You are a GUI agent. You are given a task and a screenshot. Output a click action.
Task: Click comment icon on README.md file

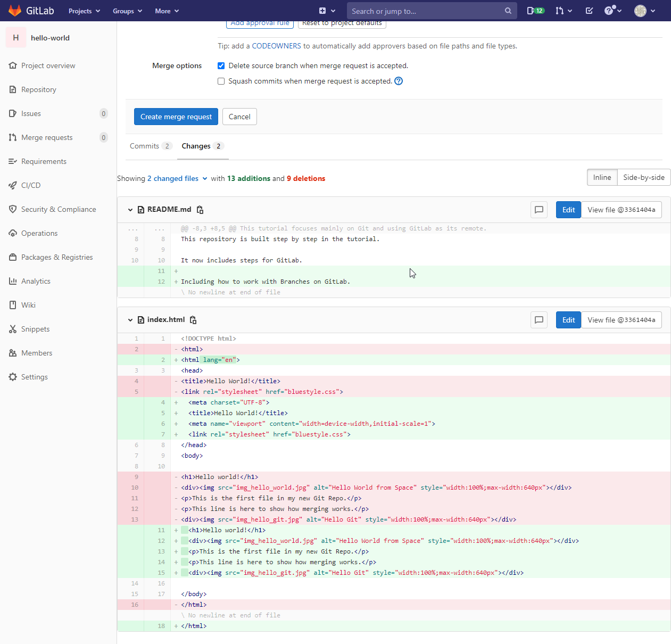point(539,210)
